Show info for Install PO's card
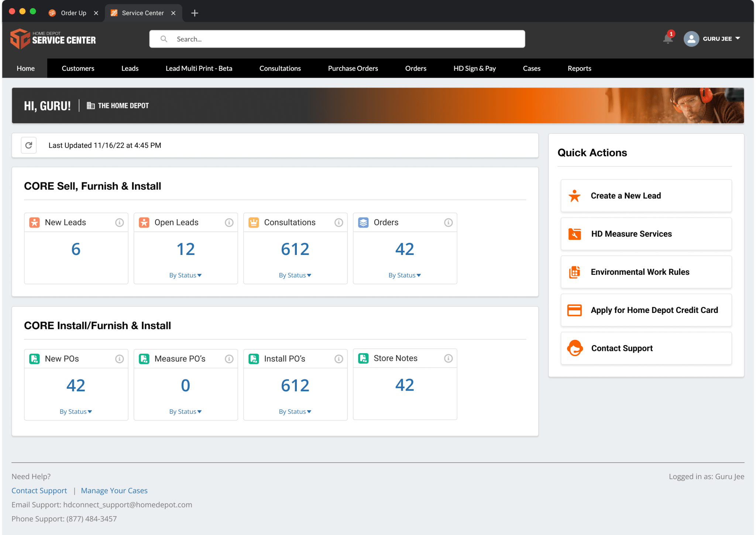 point(339,359)
